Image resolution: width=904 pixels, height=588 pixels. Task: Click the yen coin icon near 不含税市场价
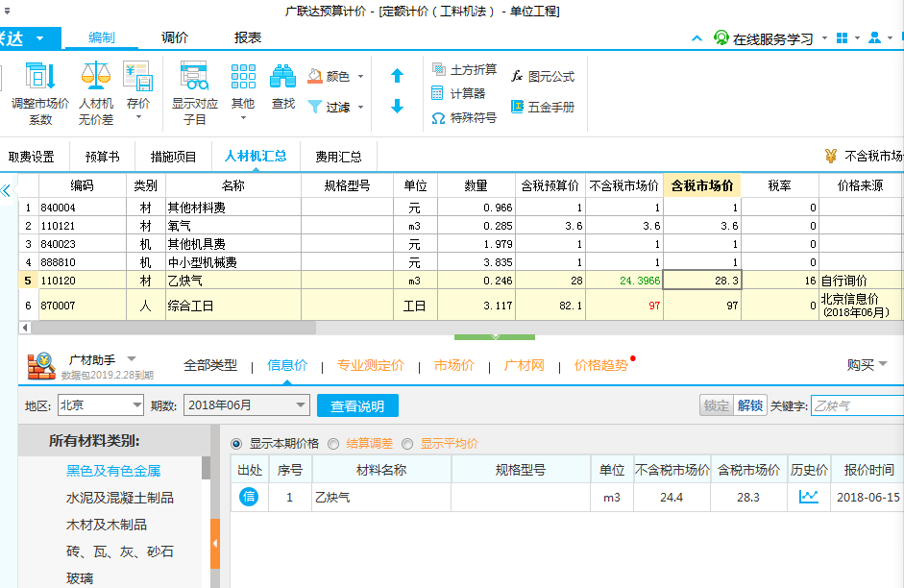click(831, 156)
